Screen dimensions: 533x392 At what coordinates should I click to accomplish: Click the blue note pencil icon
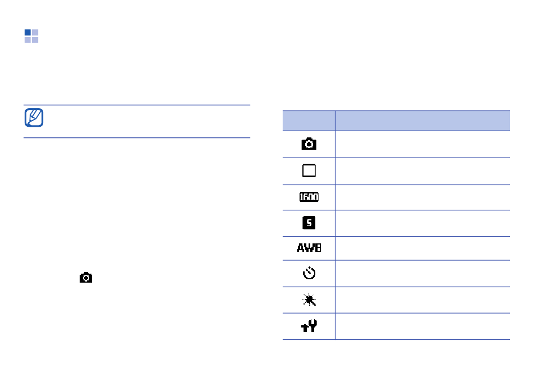click(x=34, y=118)
